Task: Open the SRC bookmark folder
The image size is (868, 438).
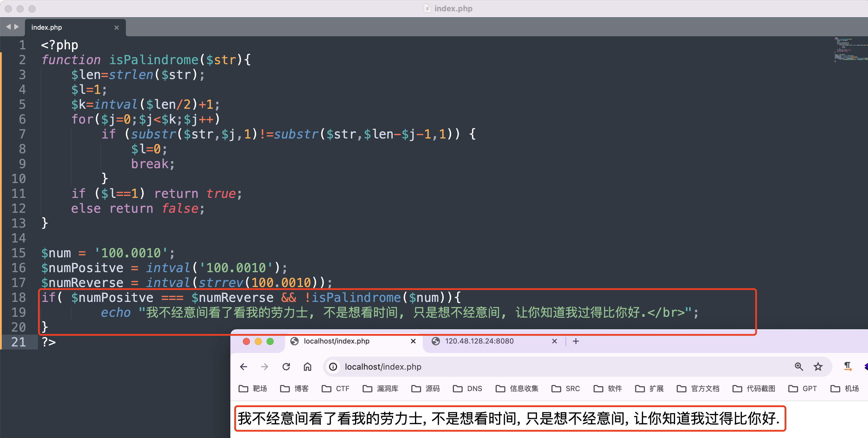Action: (566, 388)
